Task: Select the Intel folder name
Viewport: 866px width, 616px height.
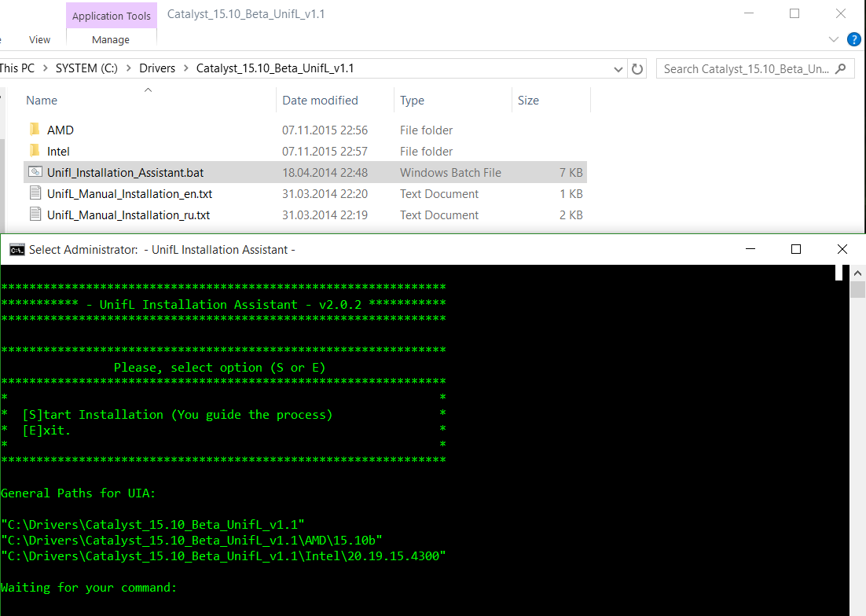Action: (58, 151)
